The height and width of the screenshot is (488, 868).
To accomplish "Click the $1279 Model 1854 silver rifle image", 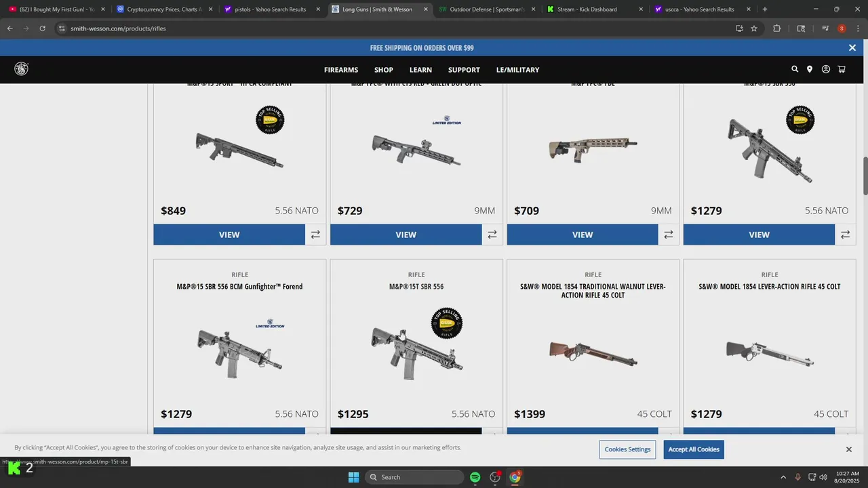I will click(770, 352).
